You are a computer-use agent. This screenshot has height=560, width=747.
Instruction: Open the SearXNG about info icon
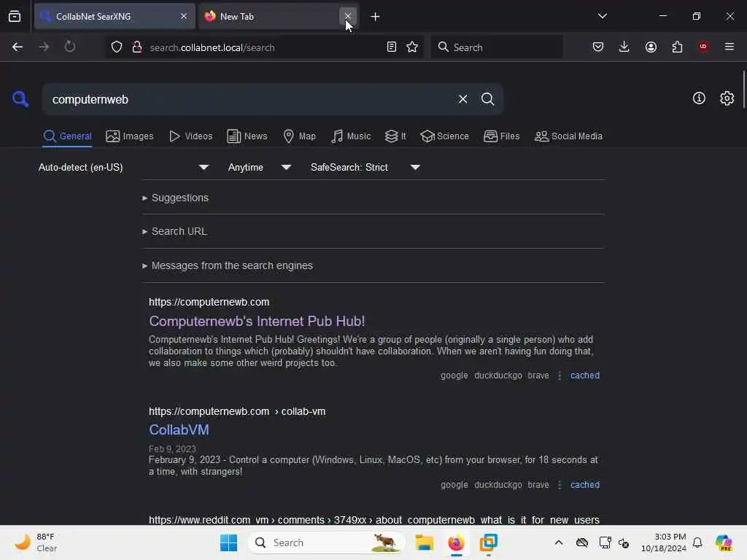pyautogui.click(x=699, y=98)
